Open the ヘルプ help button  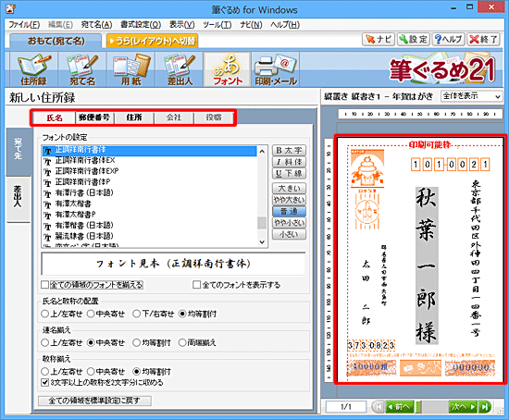(448, 39)
